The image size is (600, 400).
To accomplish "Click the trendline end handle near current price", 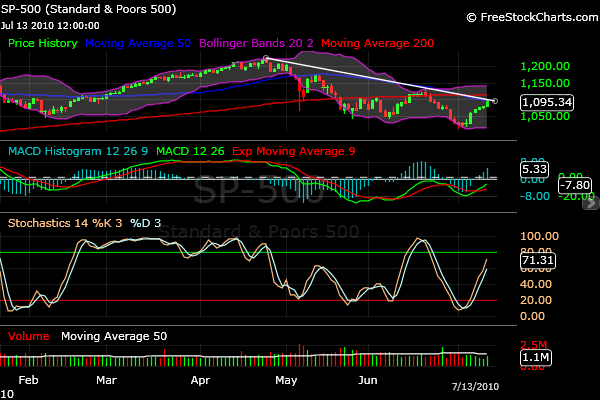I will (495, 101).
